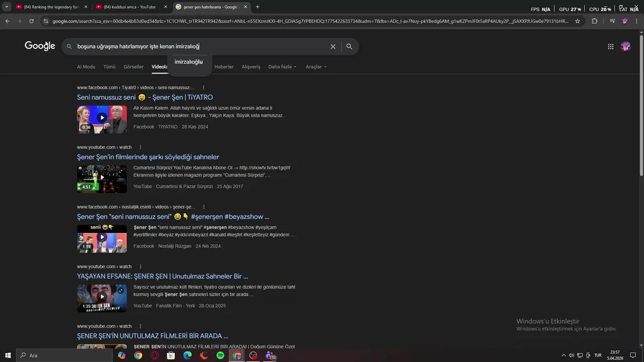Play the 1:35:38 Fanatik Film thumbnail
This screenshot has height=362, width=644.
pyautogui.click(x=102, y=298)
